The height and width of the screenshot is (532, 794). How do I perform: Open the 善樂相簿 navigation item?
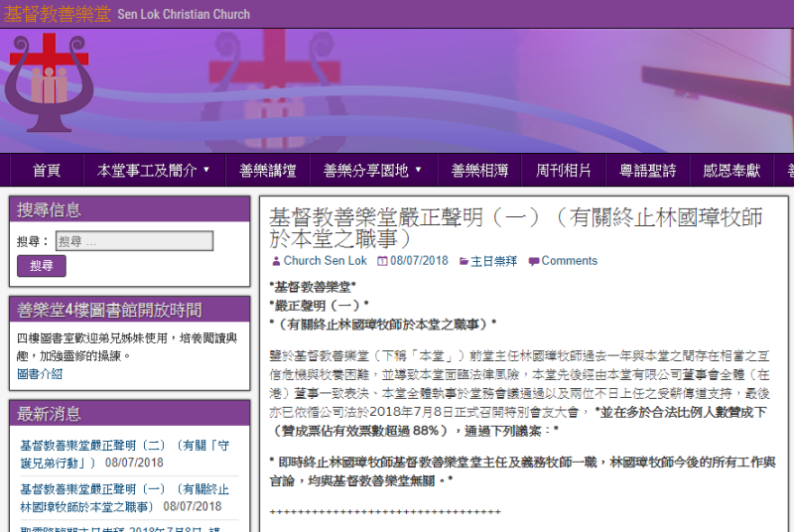pos(479,171)
